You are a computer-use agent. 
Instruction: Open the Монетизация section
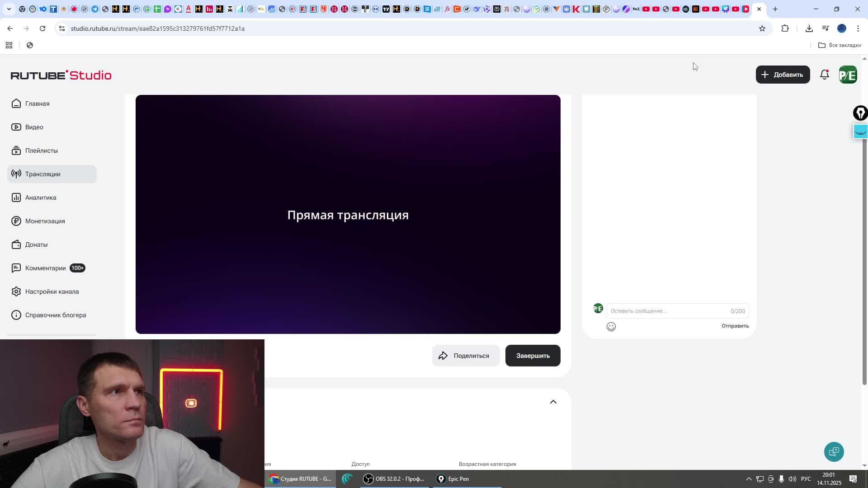44,221
